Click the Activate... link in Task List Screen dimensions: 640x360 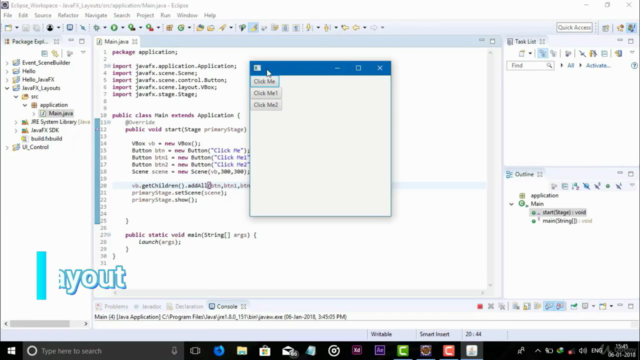coord(598,65)
